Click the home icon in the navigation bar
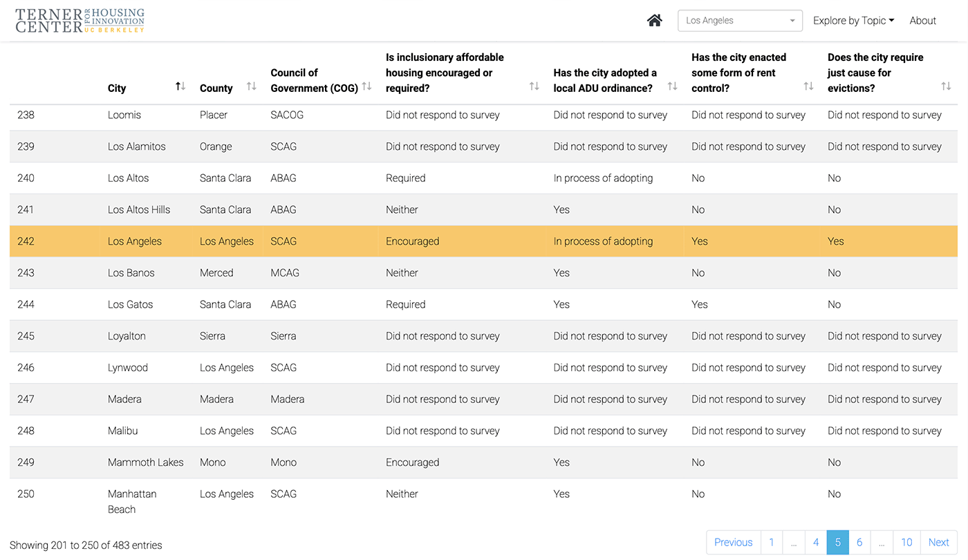Screen dimensions: 968x560 coord(654,20)
